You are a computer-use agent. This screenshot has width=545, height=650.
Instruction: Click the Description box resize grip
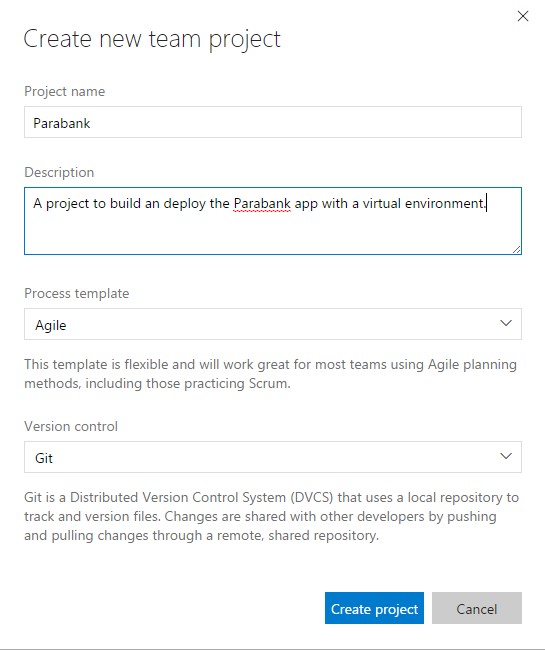[516, 249]
